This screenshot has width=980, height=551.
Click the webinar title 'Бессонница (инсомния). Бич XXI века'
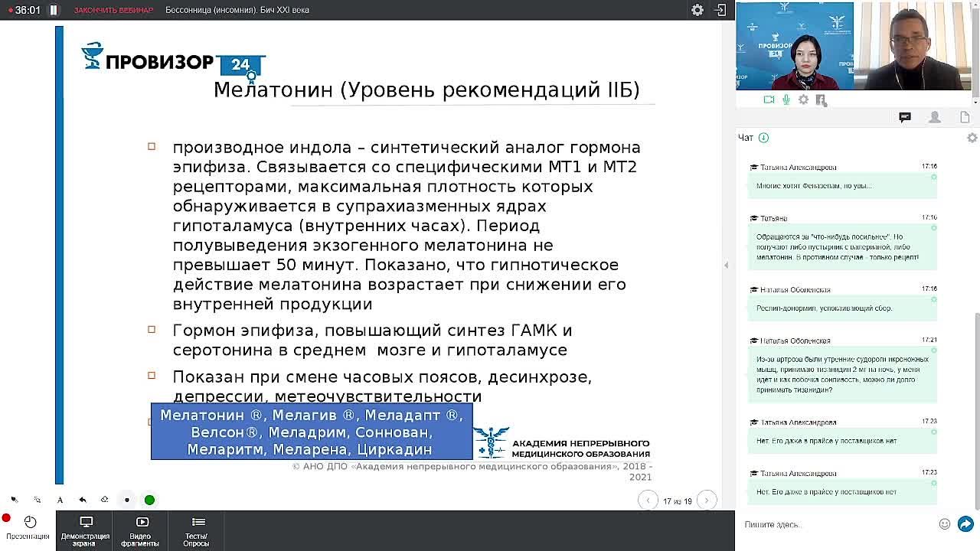click(x=237, y=10)
